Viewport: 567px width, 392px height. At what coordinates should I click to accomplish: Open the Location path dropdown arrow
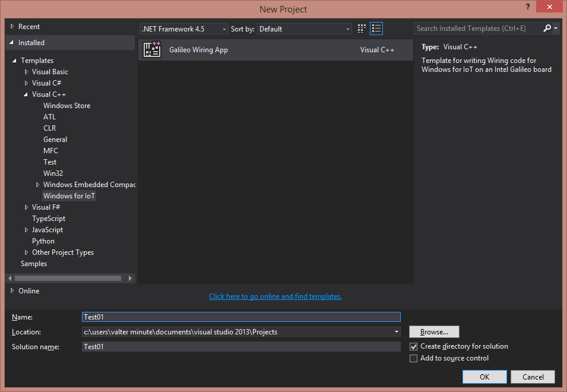397,331
